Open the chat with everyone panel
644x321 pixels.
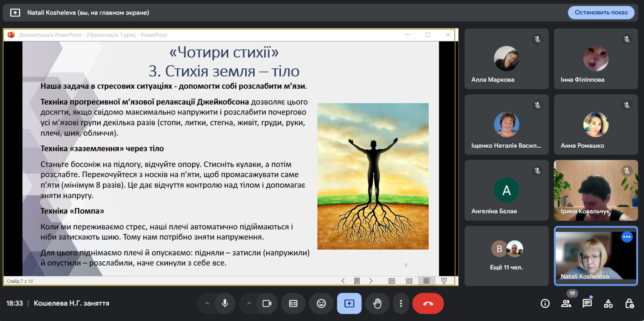pos(587,304)
